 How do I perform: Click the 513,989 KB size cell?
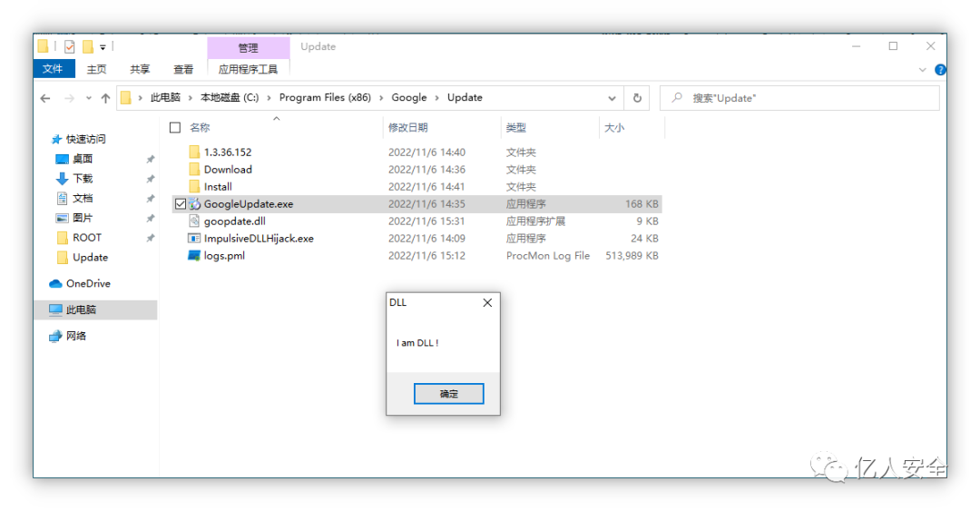pyautogui.click(x=632, y=255)
